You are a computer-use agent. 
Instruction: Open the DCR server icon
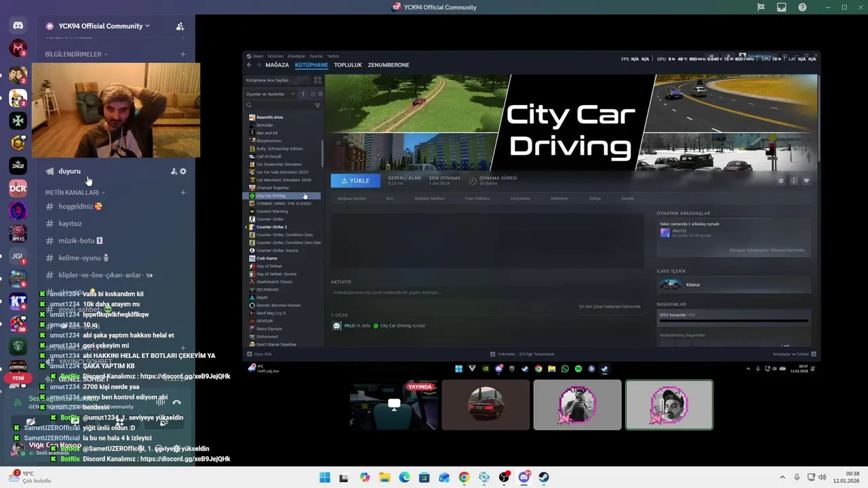[x=18, y=188]
